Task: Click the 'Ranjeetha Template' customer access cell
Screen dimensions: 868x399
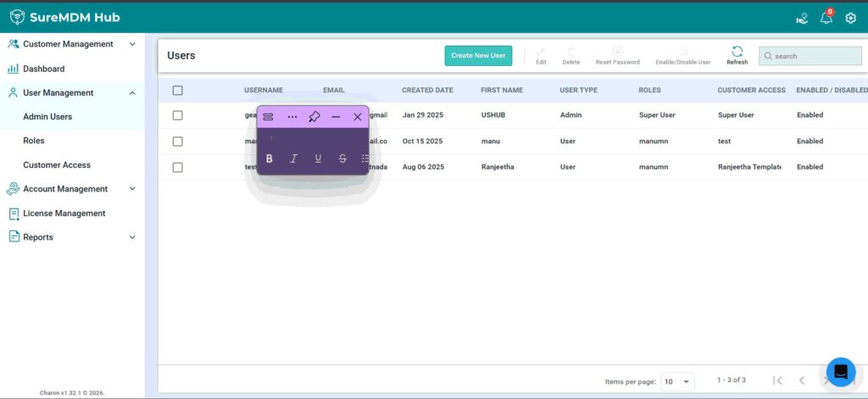Action: 749,167
